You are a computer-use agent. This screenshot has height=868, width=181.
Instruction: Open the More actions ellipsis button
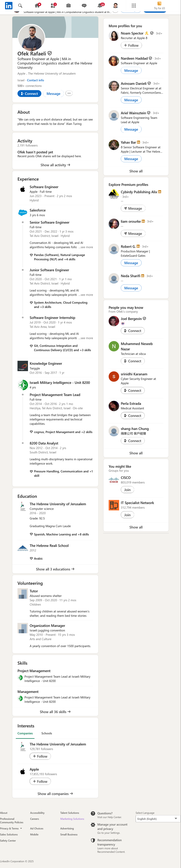69,93
